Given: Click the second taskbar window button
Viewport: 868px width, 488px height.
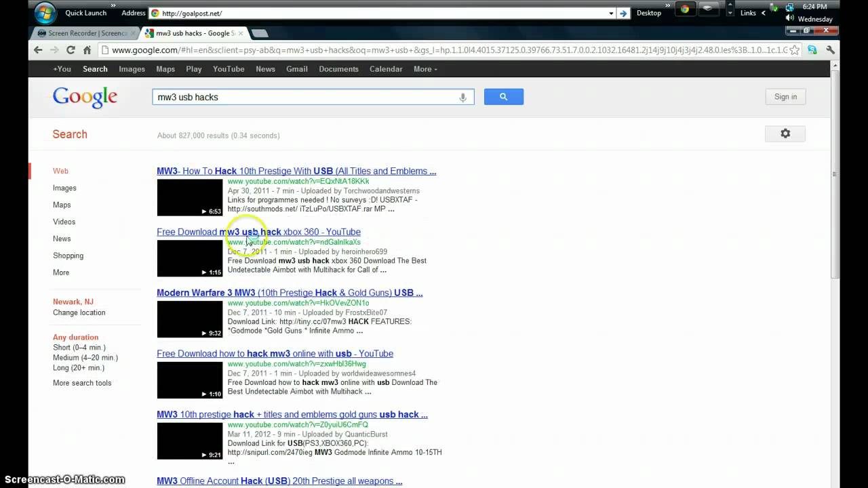Looking at the screenshot, I should point(709,9).
